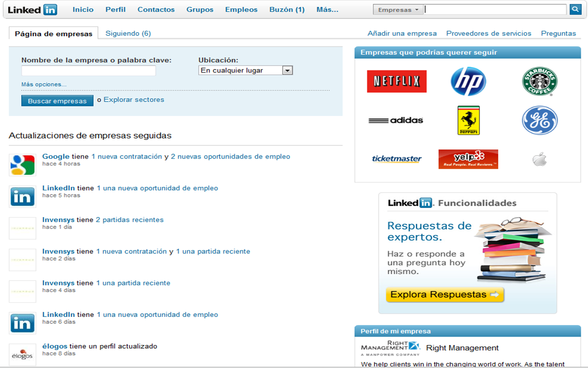Open the ticketmaster company logo
This screenshot has width=588, height=368.
pos(397,159)
